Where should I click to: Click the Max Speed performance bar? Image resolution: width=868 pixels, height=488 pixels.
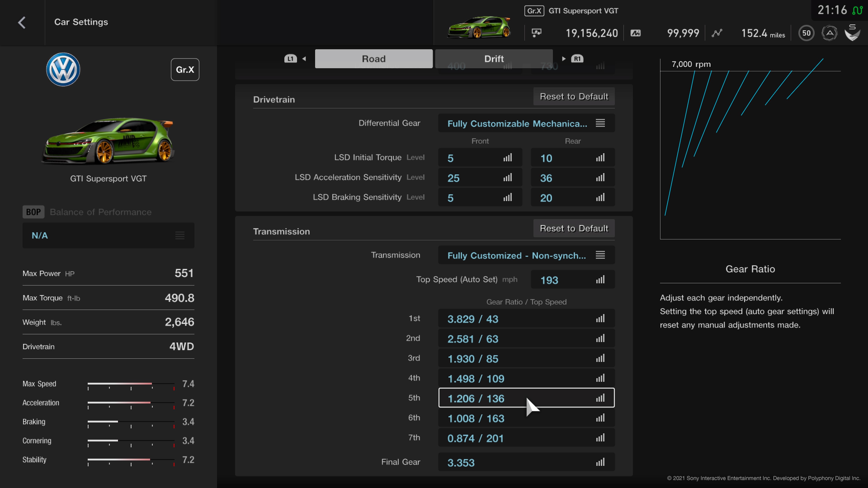click(x=131, y=384)
